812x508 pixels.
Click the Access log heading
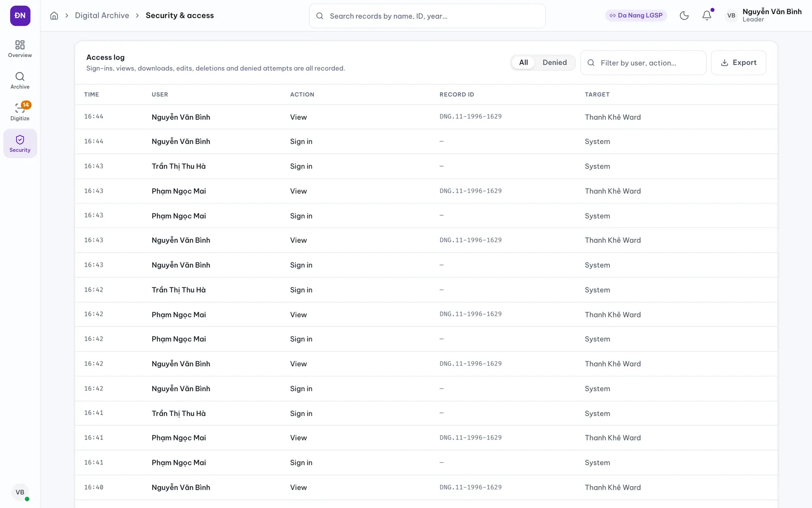[105, 57]
